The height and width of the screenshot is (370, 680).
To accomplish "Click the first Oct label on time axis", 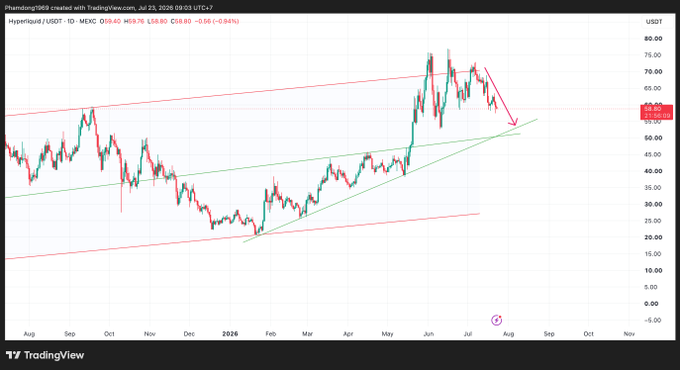I will 109,334.
